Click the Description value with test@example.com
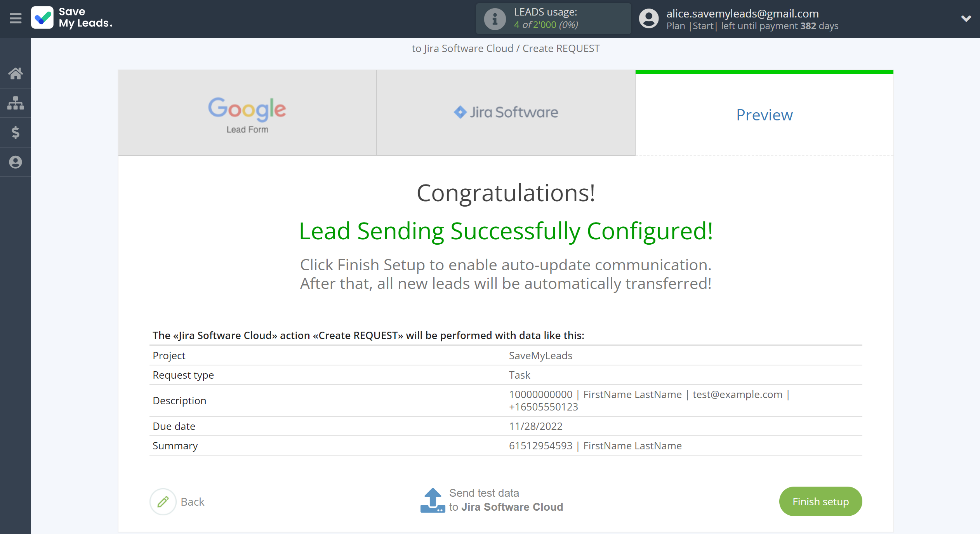 click(649, 400)
